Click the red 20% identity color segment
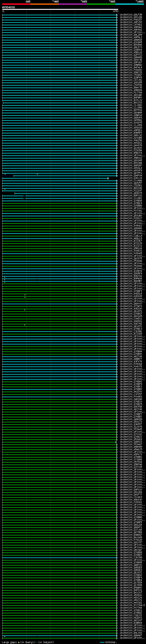Screen dimensions: 146x644 tap(16, 4)
